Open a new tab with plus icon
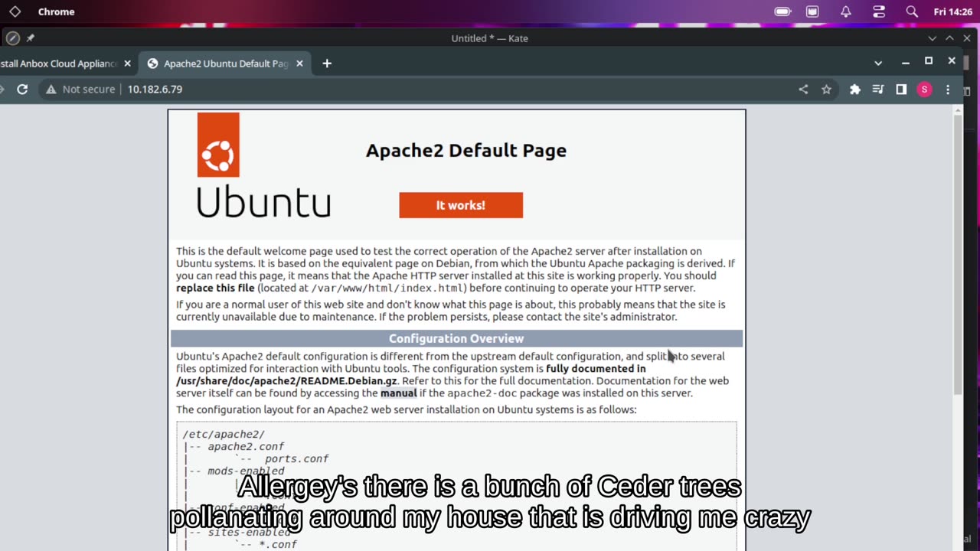980x551 pixels. pyautogui.click(x=327, y=64)
